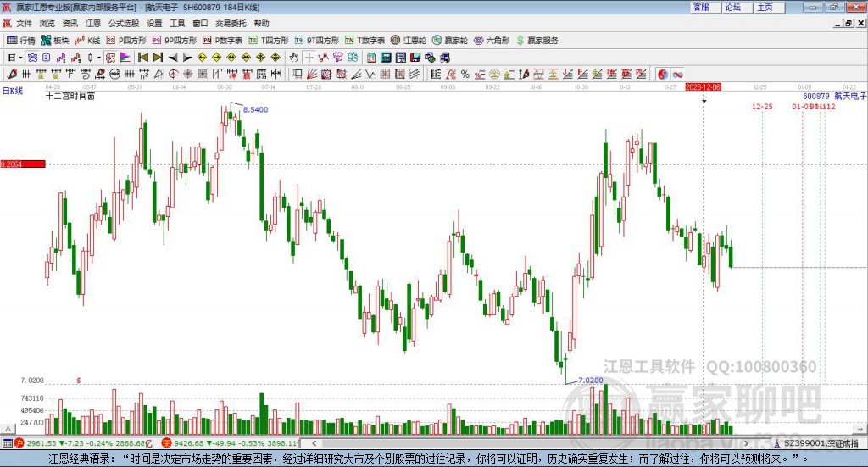Click the up triangle beside volume panel
The height and width of the screenshot is (467, 868).
tap(8, 429)
